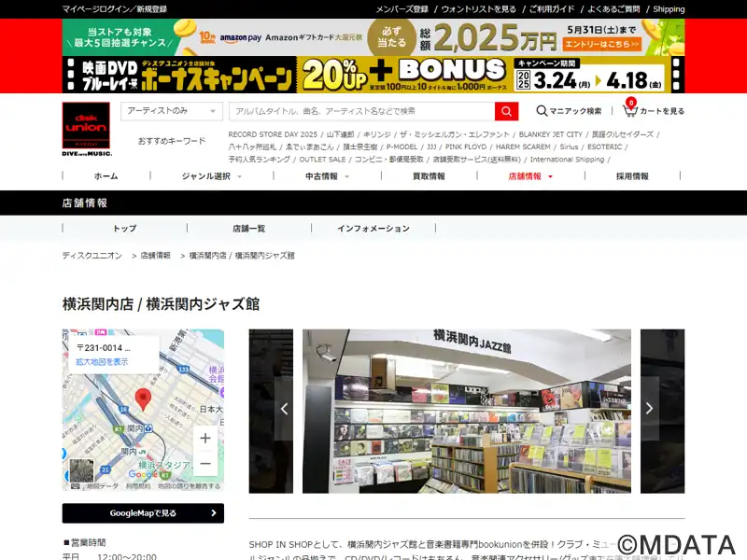Open 採用情報 in main navigation
The height and width of the screenshot is (560, 747).
click(632, 176)
